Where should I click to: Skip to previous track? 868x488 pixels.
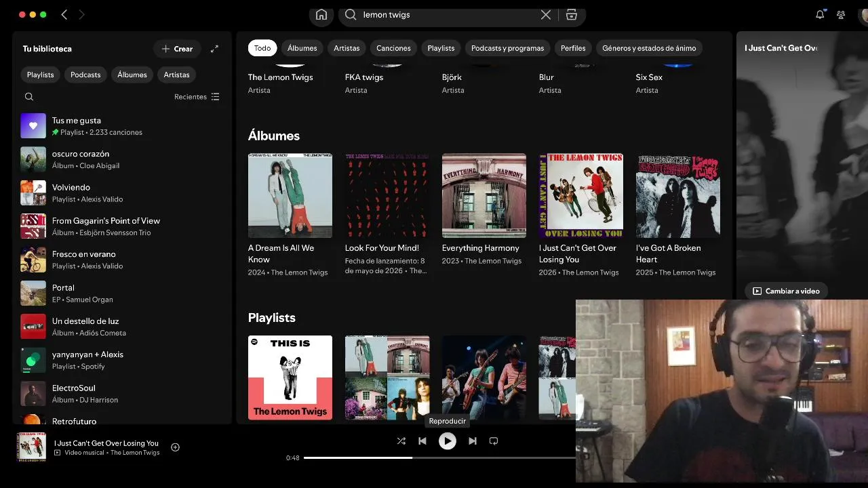422,441
